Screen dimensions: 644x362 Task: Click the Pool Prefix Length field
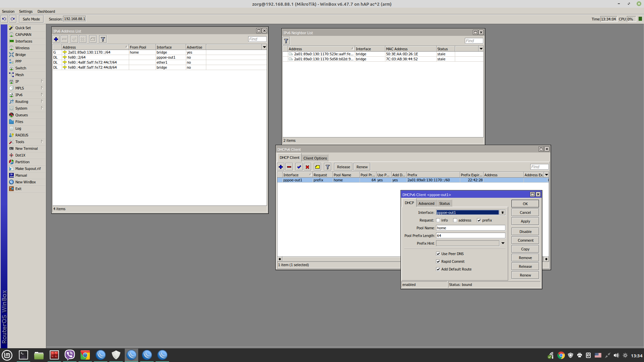click(x=471, y=236)
